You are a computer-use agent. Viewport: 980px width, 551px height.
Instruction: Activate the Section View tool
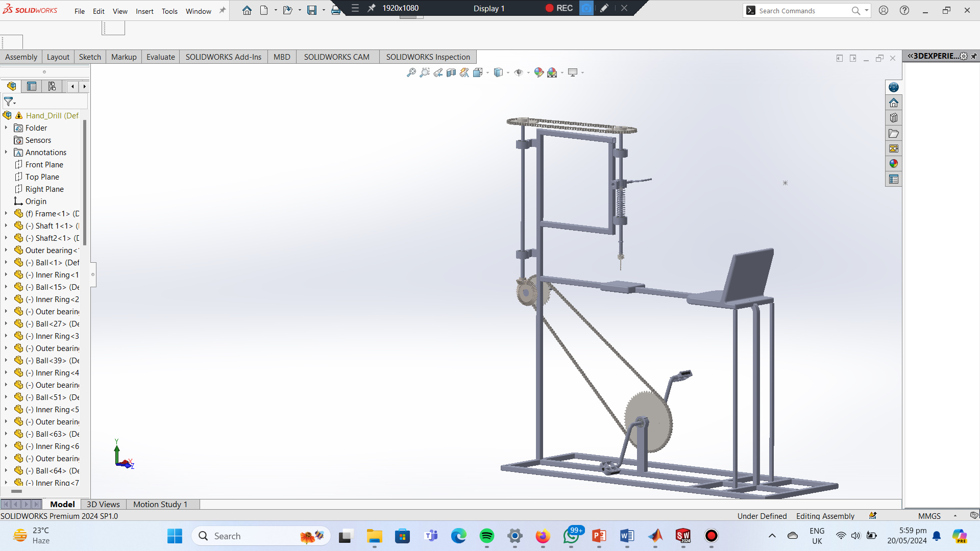coord(451,72)
